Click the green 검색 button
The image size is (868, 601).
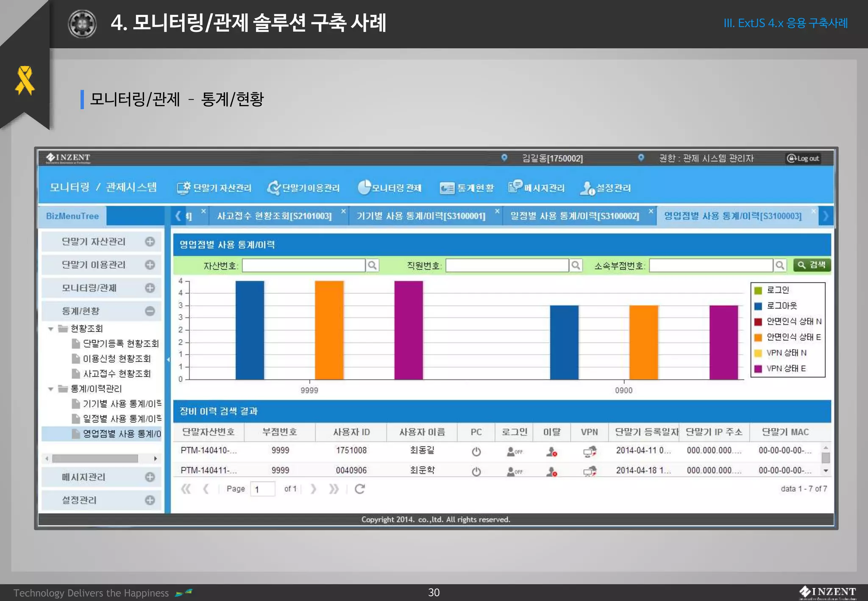tap(812, 265)
